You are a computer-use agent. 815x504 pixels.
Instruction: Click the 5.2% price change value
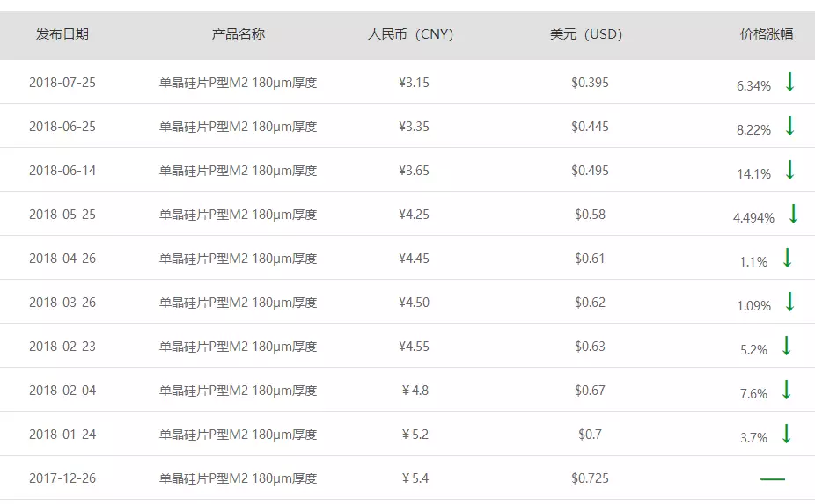(x=753, y=350)
